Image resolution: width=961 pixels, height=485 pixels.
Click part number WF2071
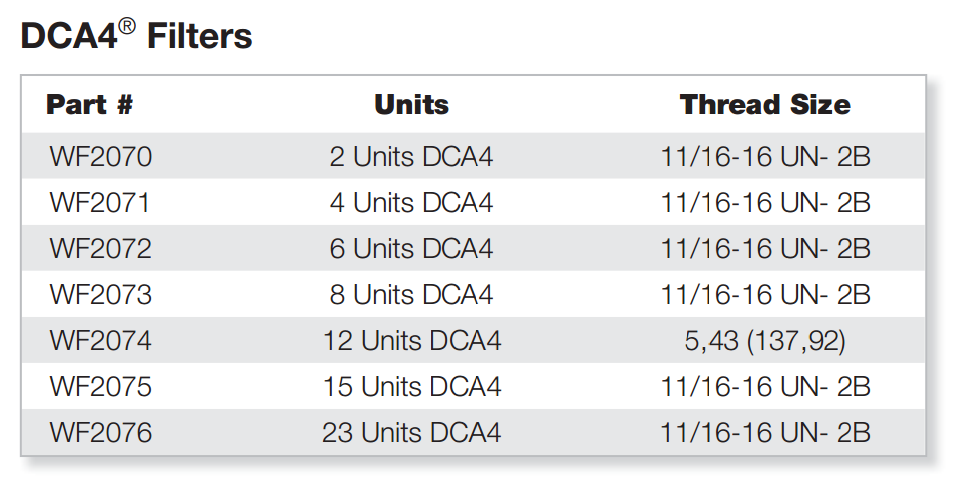pyautogui.click(x=100, y=202)
